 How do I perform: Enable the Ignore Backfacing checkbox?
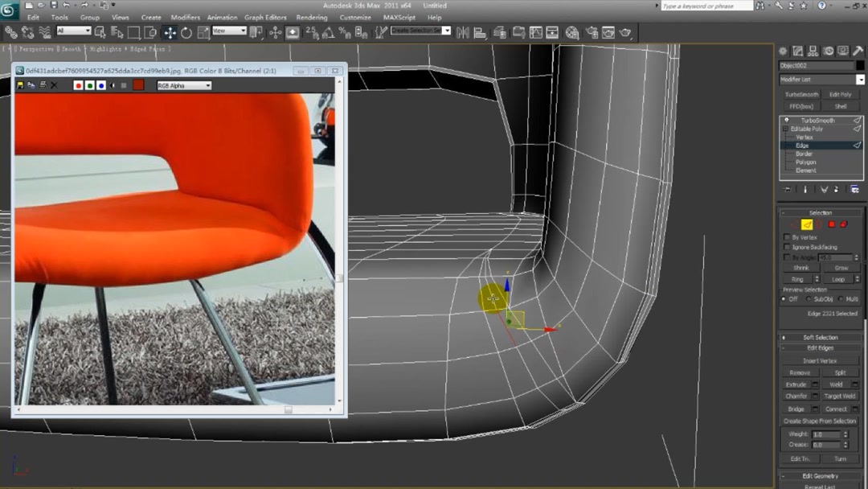(786, 246)
